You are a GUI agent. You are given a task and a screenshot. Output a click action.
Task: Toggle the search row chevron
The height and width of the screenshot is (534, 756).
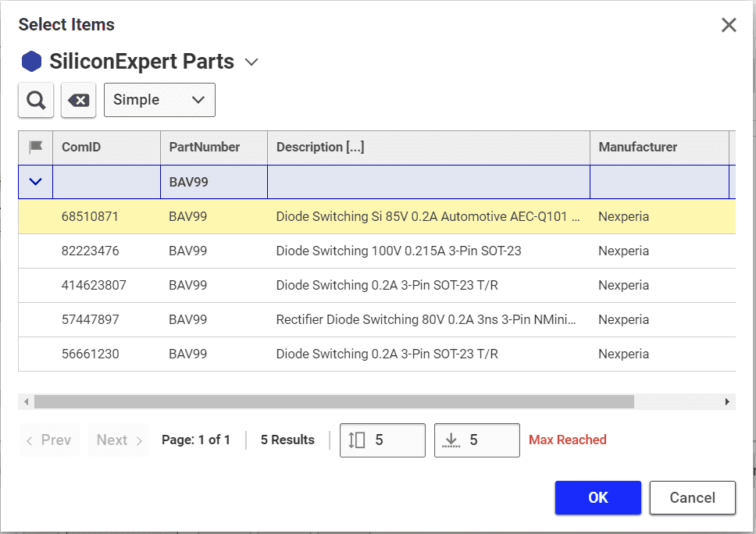36,182
